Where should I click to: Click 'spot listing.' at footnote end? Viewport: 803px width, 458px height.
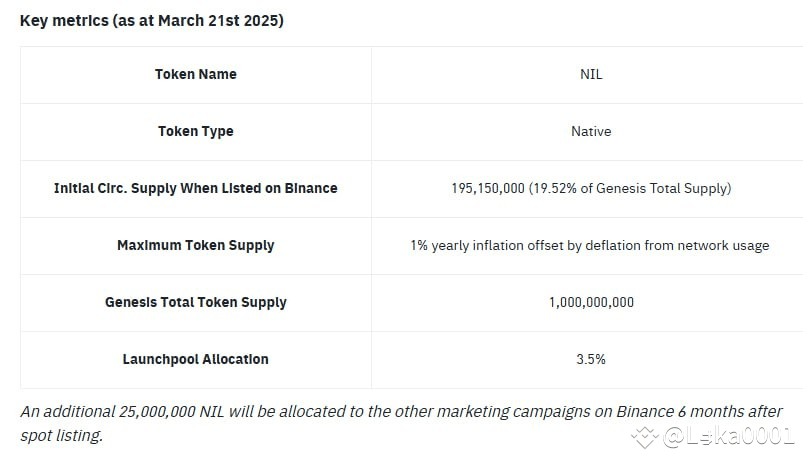coord(61,436)
